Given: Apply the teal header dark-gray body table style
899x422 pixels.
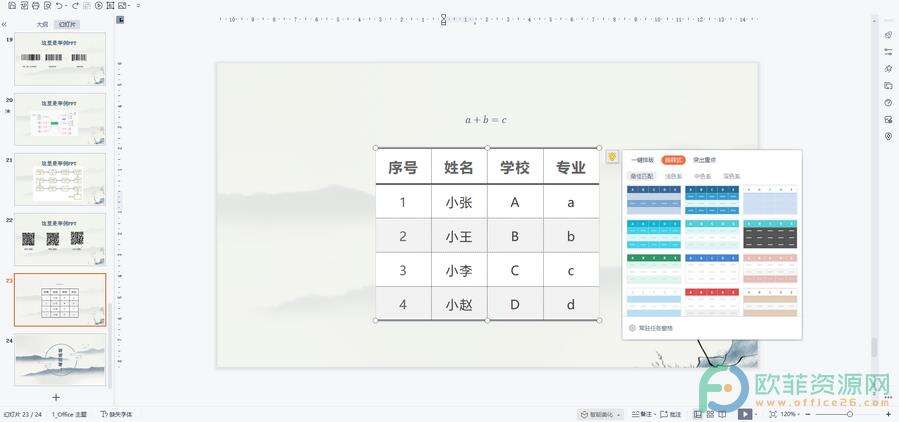Looking at the screenshot, I should point(770,234).
